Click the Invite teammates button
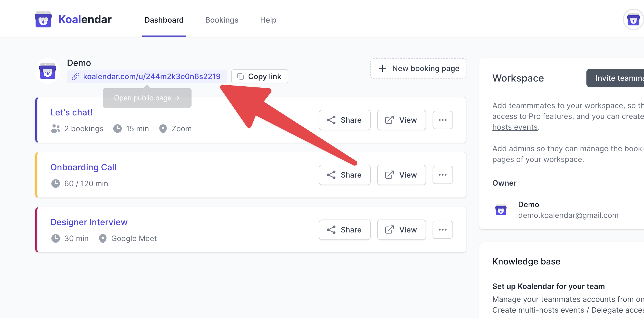This screenshot has height=318, width=644. 615,78
